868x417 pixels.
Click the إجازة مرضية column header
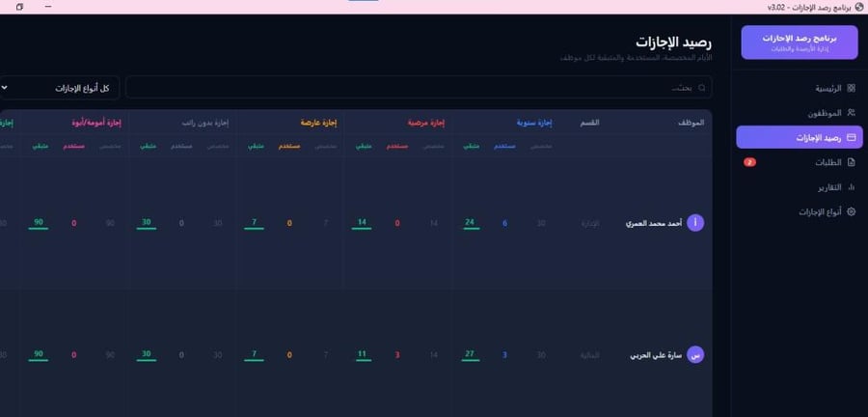[x=426, y=123]
